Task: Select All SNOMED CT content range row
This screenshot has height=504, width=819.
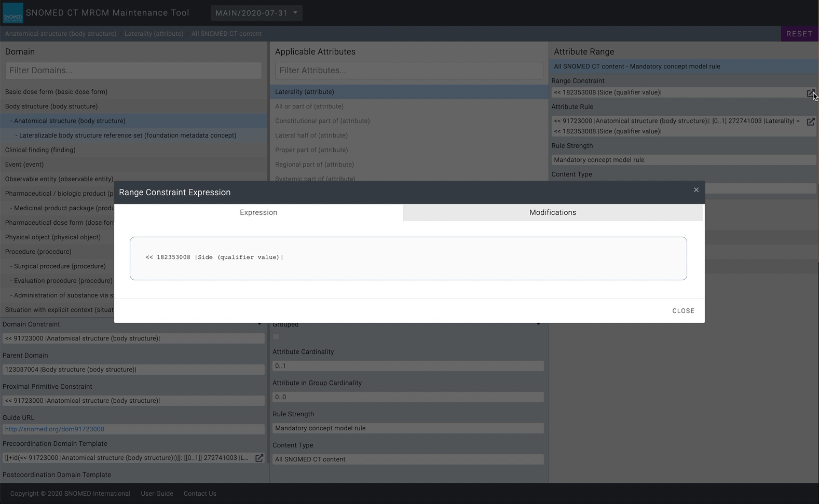Action: [x=684, y=66]
